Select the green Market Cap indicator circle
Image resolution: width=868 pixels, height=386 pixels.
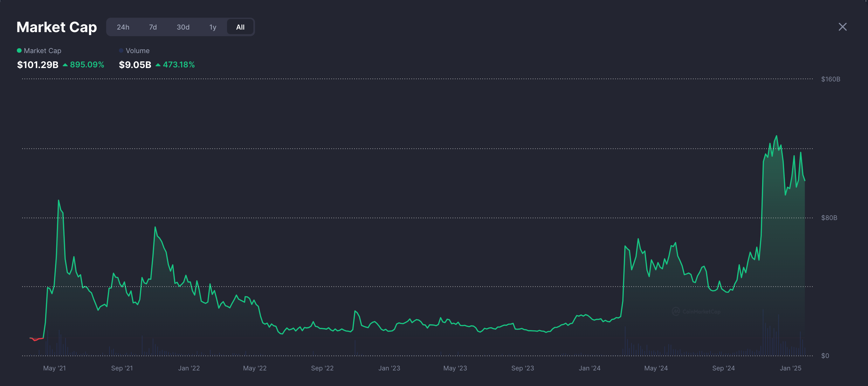19,50
